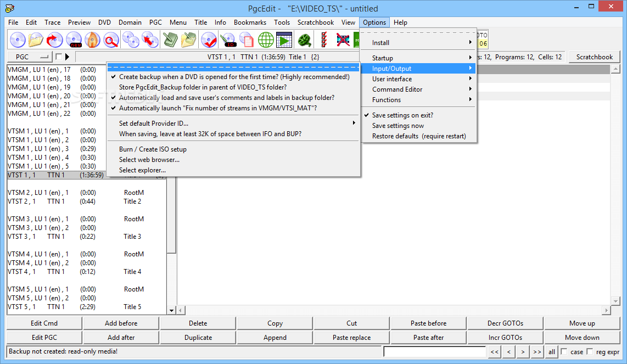
Task: Click the search field next to '<<'
Action: point(435,351)
